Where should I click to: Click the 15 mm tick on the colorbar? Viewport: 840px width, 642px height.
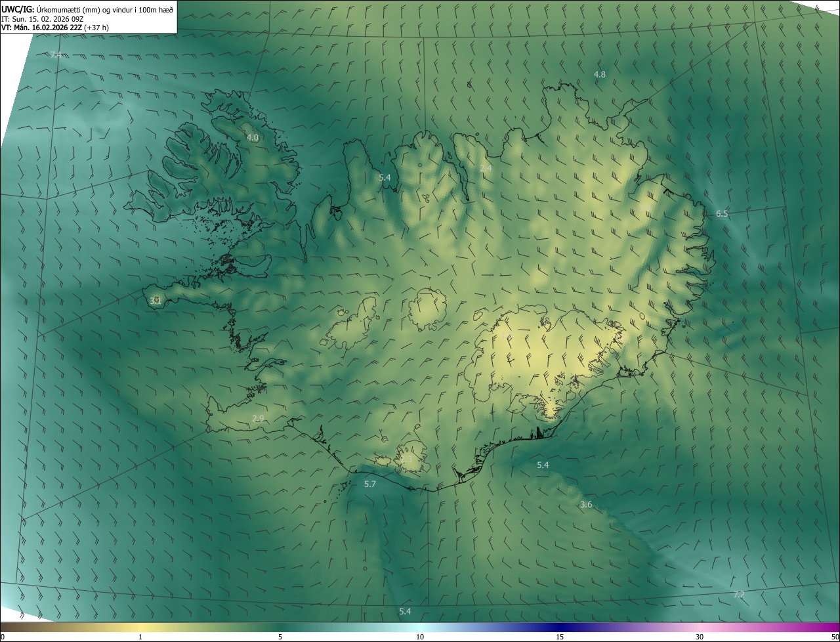tap(560, 637)
